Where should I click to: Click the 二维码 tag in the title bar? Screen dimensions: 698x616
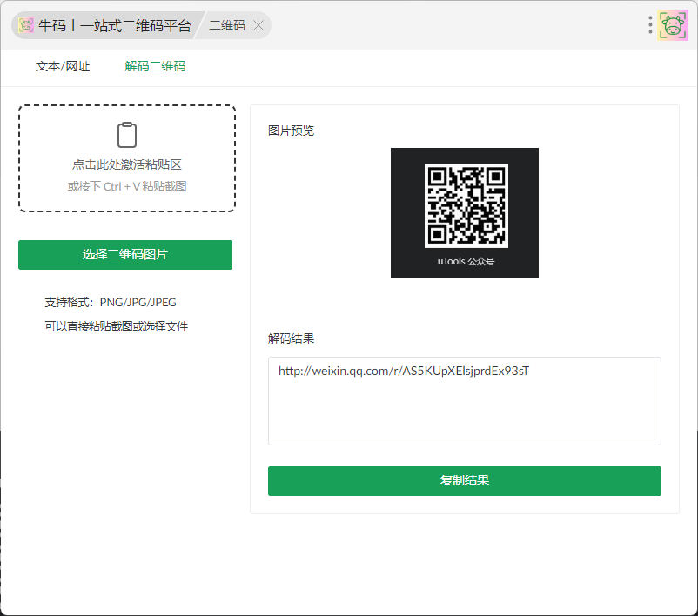pyautogui.click(x=227, y=25)
